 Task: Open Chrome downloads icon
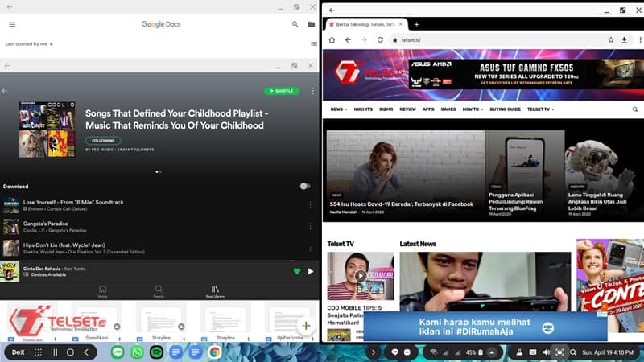624,39
